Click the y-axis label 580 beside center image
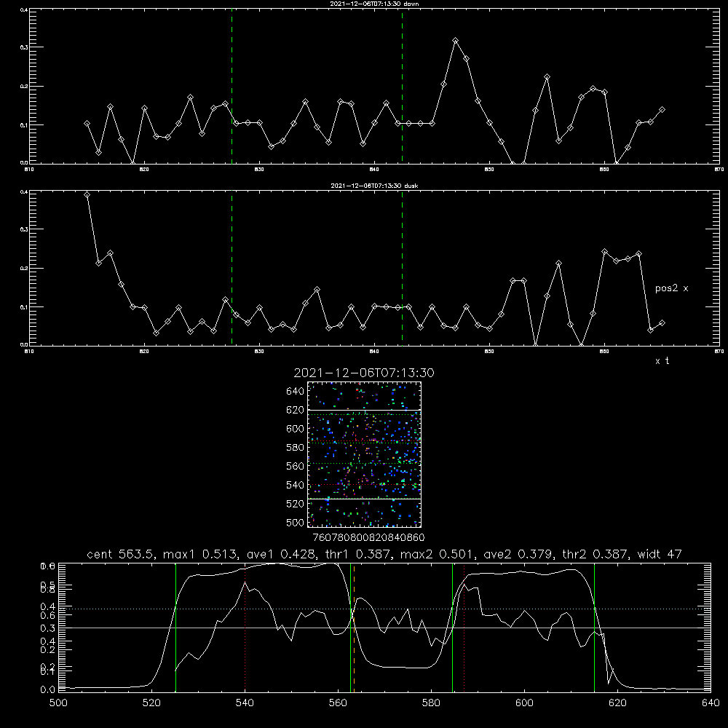728x728 pixels. click(x=296, y=448)
